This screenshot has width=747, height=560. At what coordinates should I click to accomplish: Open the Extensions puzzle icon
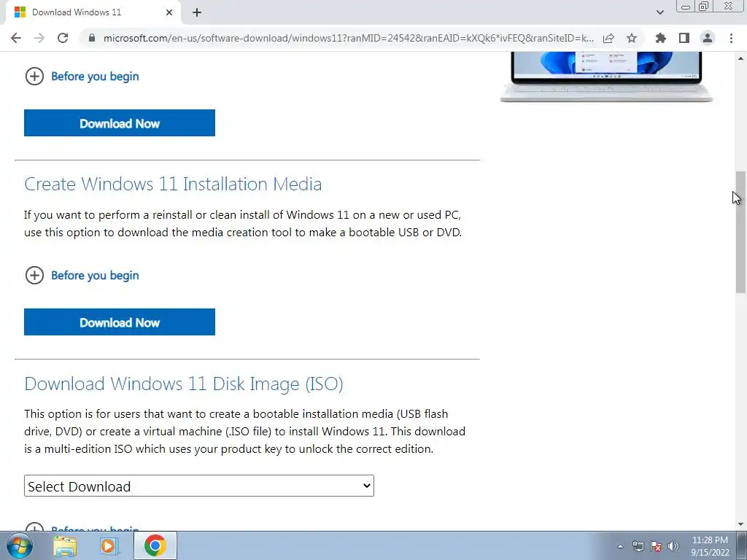[x=661, y=38]
